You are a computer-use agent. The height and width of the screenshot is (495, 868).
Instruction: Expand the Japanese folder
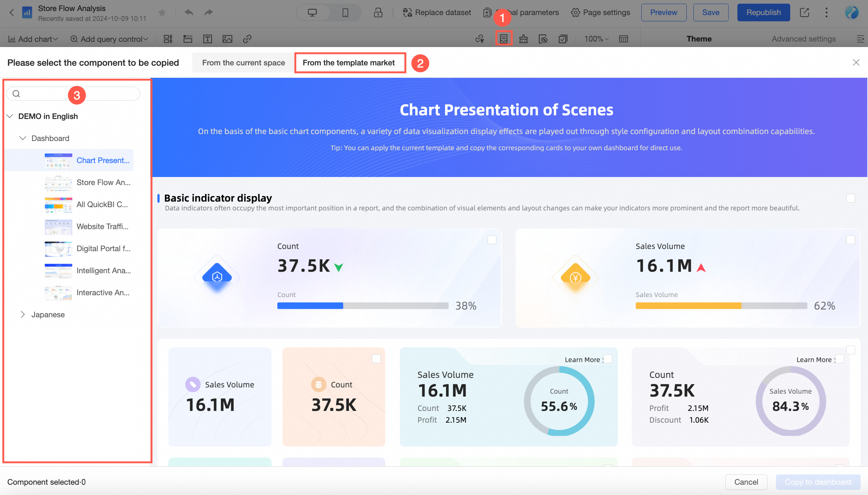pyautogui.click(x=23, y=314)
